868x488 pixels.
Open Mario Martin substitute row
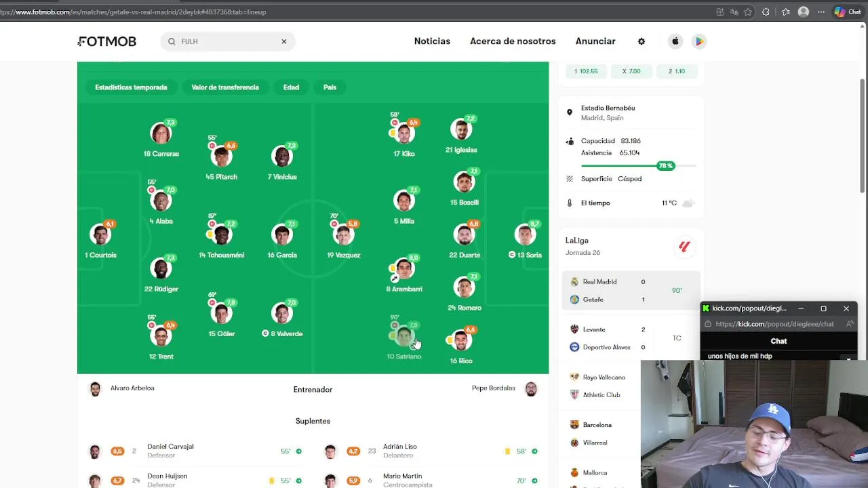[x=431, y=481]
